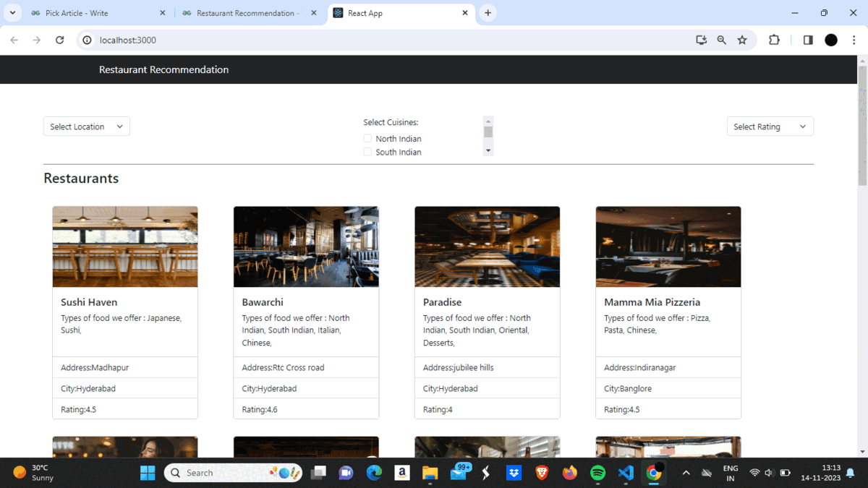Open the Windows Start menu
868x488 pixels.
pyautogui.click(x=148, y=473)
